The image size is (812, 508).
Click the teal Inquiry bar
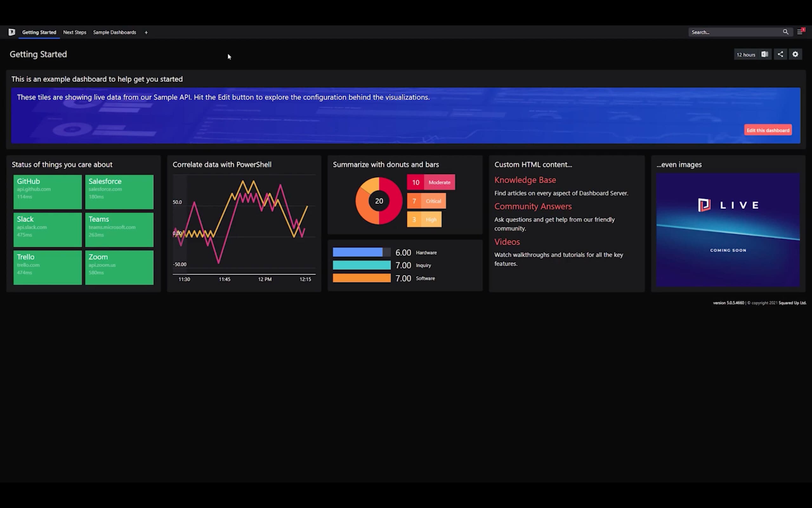click(x=362, y=265)
